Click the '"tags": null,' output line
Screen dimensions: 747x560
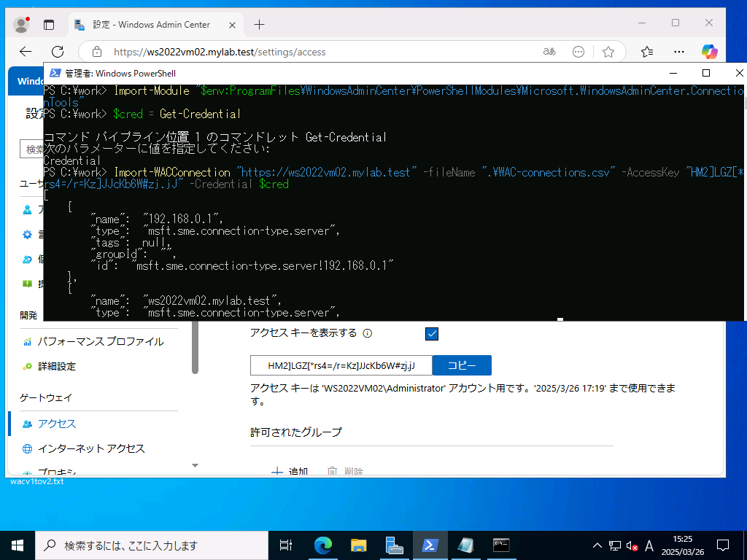click(131, 242)
